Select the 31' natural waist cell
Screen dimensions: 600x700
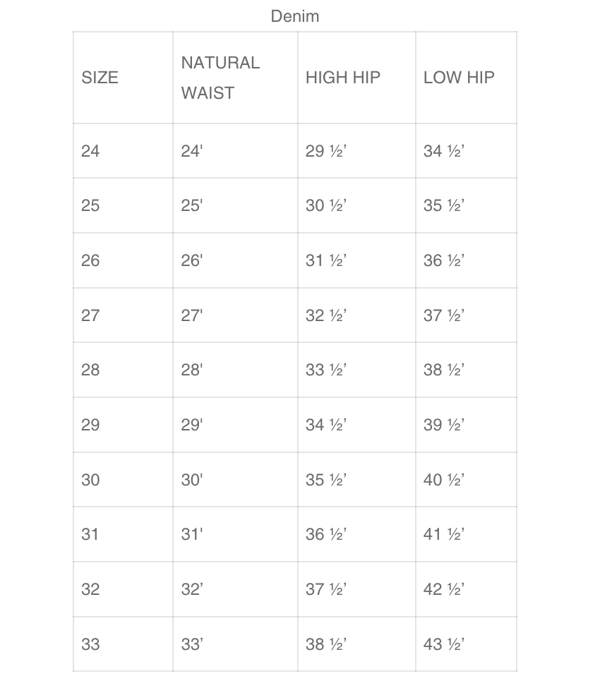[x=191, y=534]
